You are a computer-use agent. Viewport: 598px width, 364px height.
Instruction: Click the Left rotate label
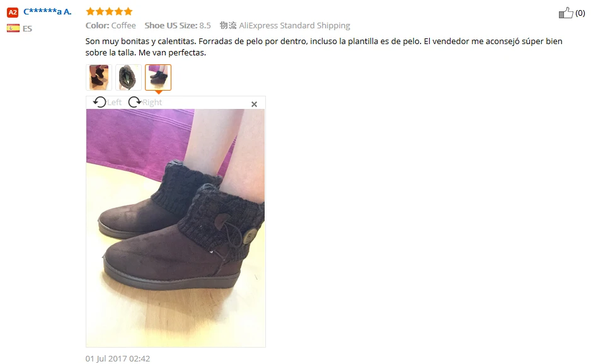tap(115, 102)
